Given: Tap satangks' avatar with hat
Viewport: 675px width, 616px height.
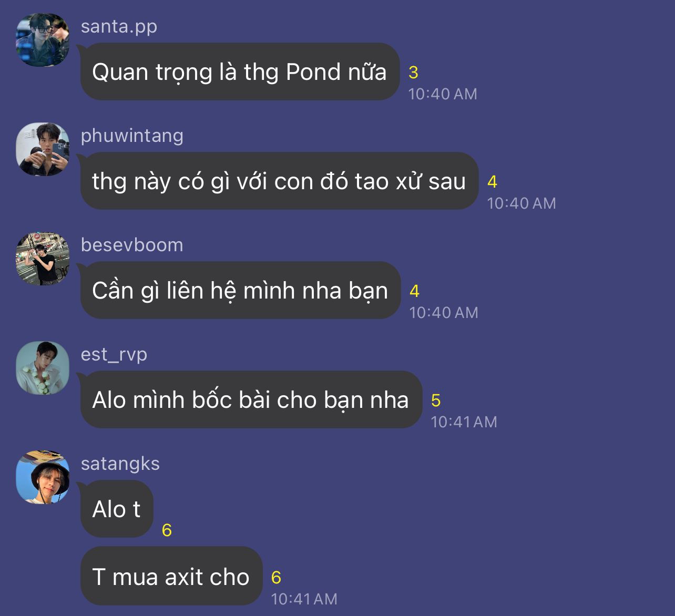Looking at the screenshot, I should (43, 477).
